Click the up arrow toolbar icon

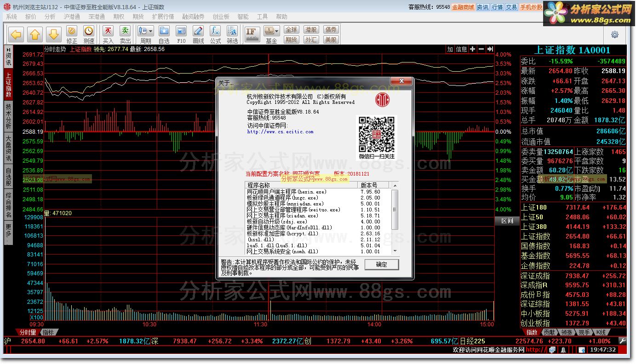[x=35, y=34]
